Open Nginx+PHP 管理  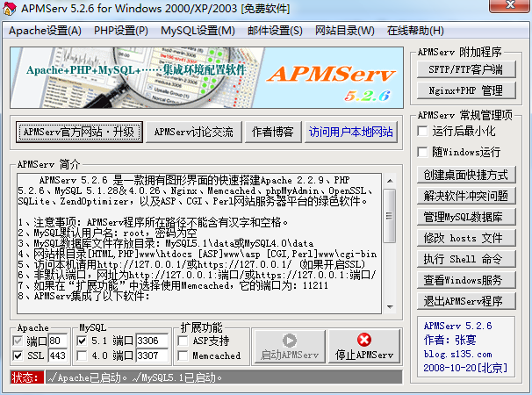[466, 90]
